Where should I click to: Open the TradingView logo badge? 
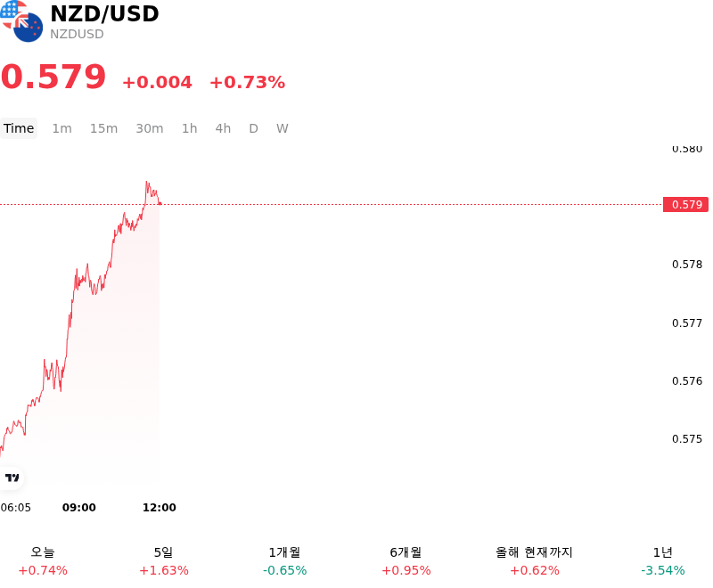pyautogui.click(x=12, y=478)
